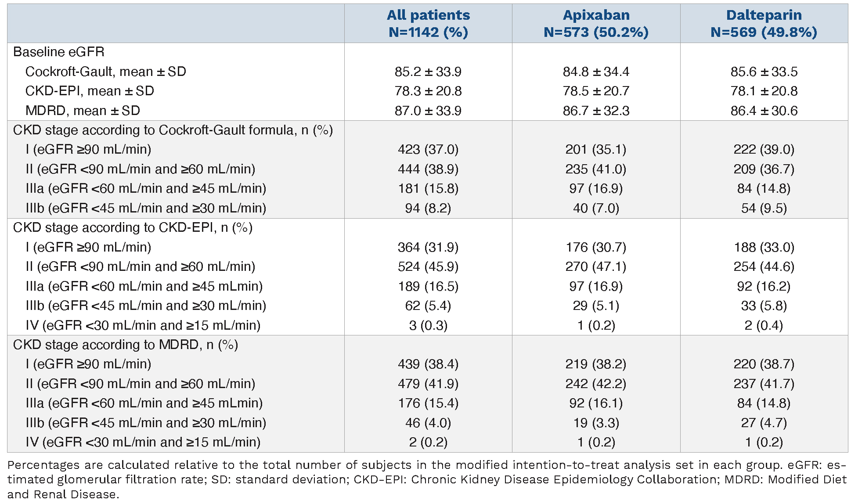Click the 524 (45.9) cell
The width and height of the screenshot is (851, 504).
(x=428, y=266)
